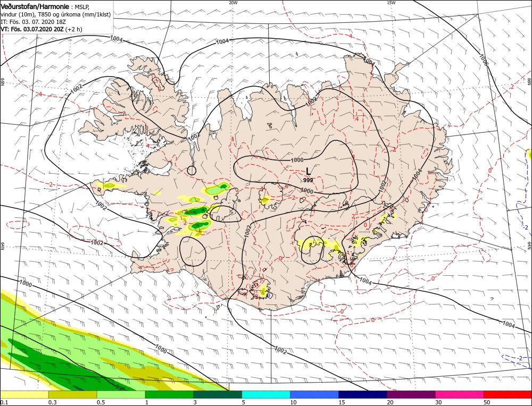Click the light green 0.5–1 legend swatch
This screenshot has width=532, height=406.
tap(121, 394)
